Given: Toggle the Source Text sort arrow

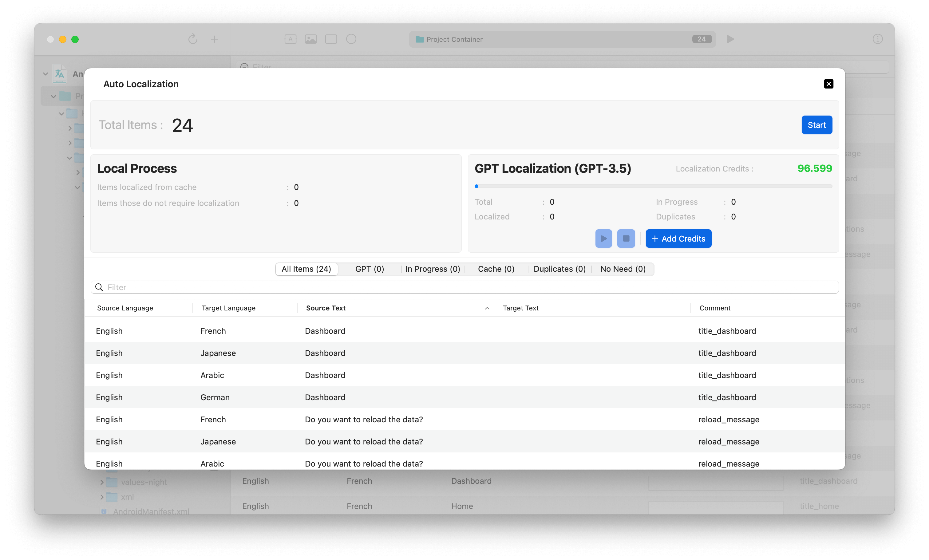Looking at the screenshot, I should point(487,308).
